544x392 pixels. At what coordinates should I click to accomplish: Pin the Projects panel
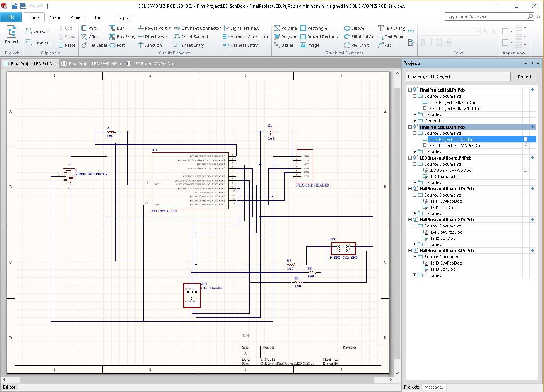532,63
